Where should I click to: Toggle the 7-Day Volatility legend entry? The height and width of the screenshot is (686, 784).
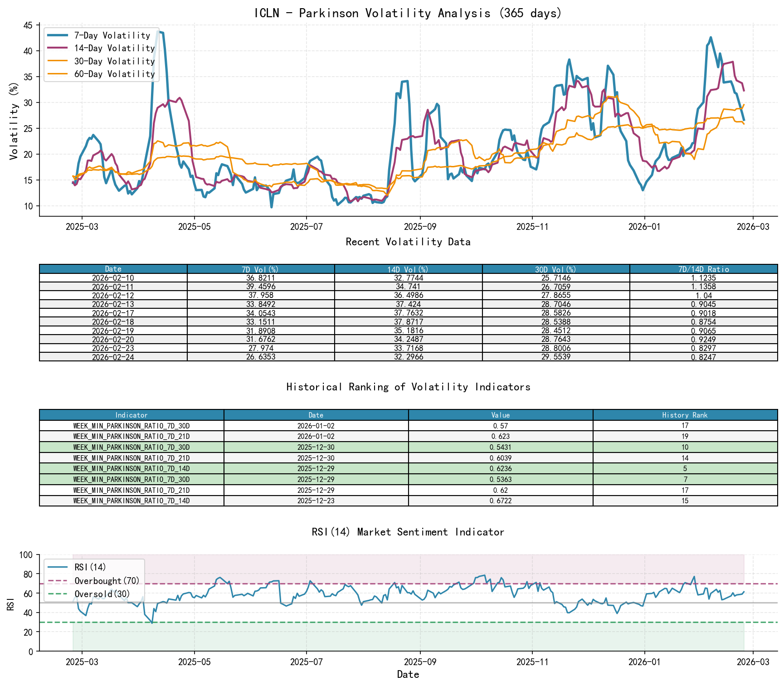point(112,35)
